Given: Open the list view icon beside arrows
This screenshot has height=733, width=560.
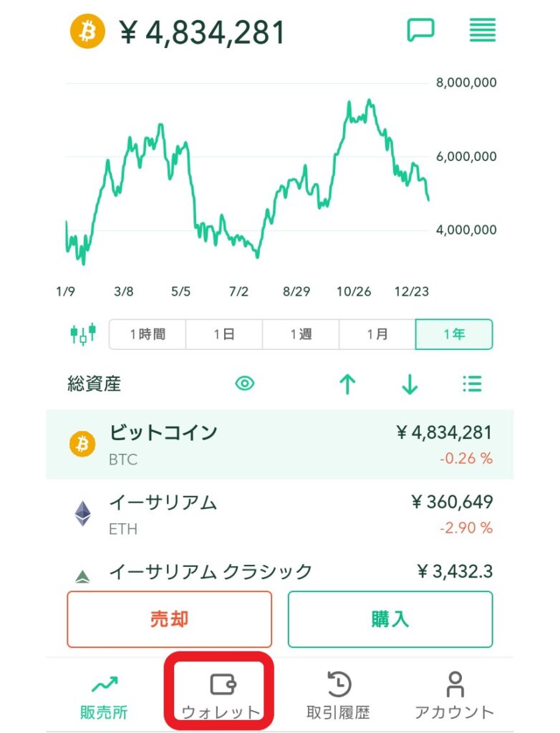Looking at the screenshot, I should tap(472, 384).
